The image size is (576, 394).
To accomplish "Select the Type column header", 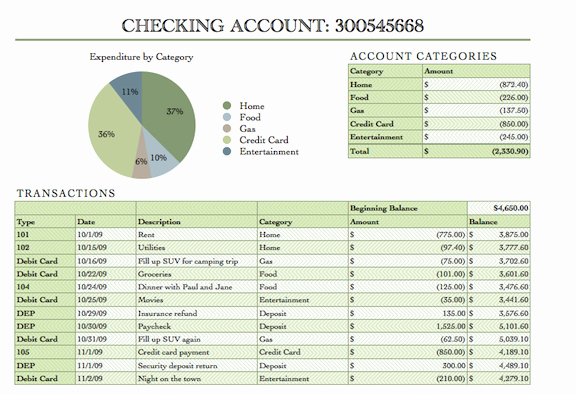I will click(45, 222).
